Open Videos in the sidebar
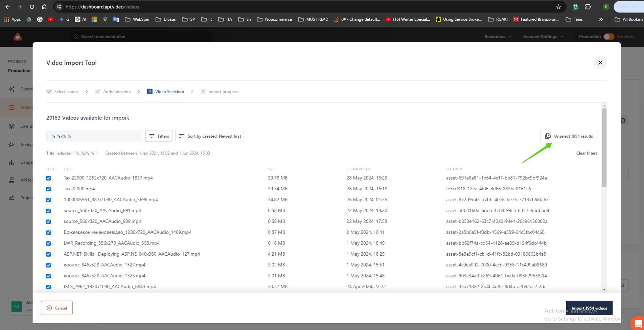Image resolution: width=644 pixels, height=330 pixels. pos(20,107)
